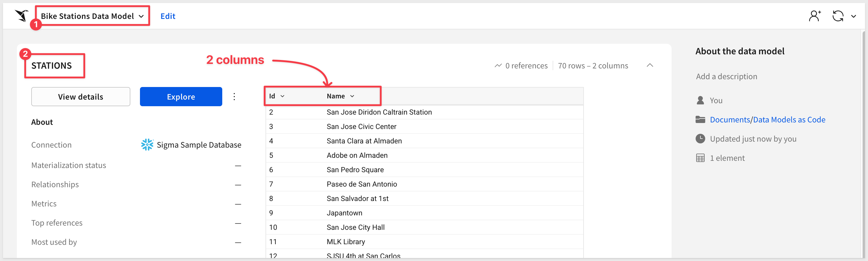The image size is (868, 261).
Task: Click the Snowflake connection icon
Action: pyautogui.click(x=147, y=145)
